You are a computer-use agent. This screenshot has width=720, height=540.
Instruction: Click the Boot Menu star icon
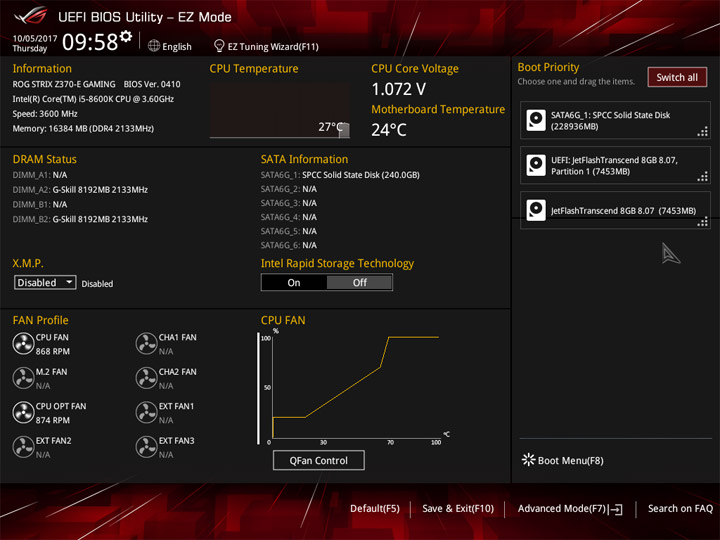[x=529, y=460]
